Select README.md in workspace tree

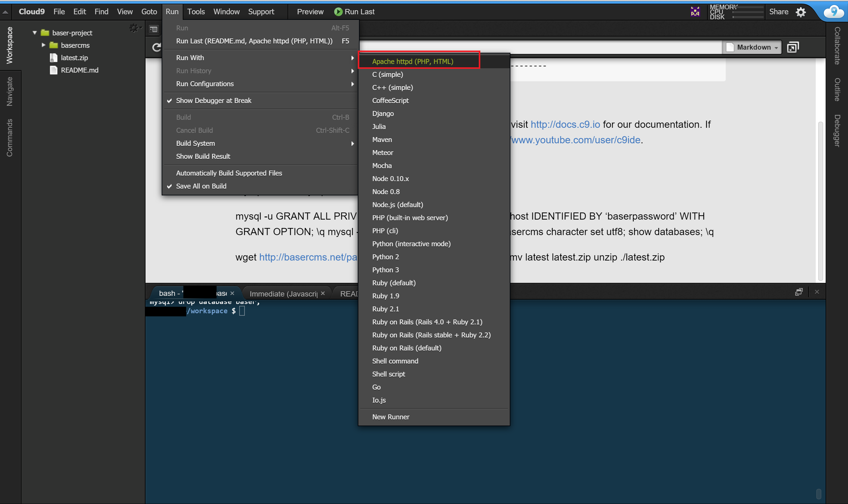point(79,70)
